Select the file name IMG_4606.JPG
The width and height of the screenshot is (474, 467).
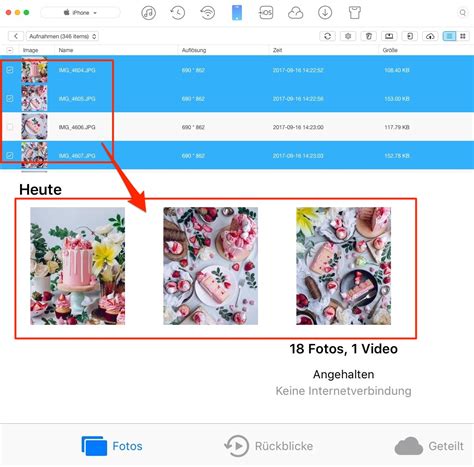[77, 127]
